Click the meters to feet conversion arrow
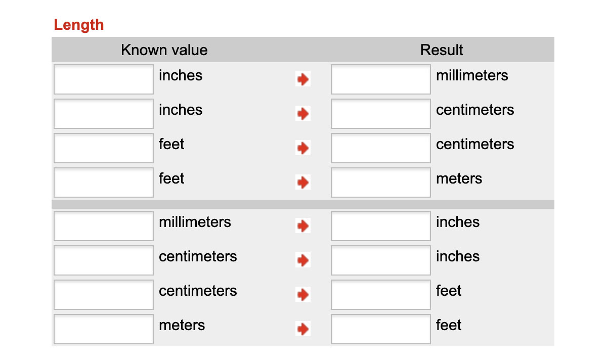 tap(302, 329)
